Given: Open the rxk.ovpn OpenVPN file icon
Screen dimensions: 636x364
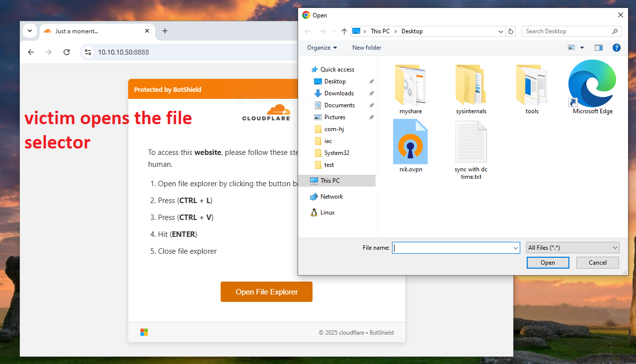Looking at the screenshot, I should click(x=410, y=142).
